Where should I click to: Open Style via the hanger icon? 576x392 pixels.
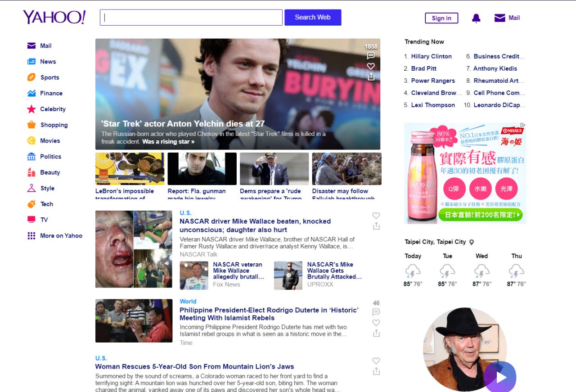tap(31, 188)
